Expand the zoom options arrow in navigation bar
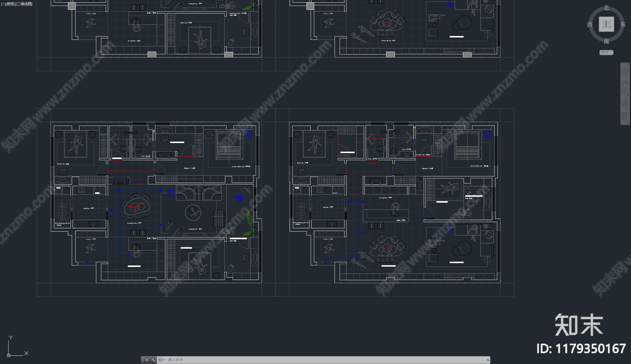Viewport: 631px width, 364px height. point(625,98)
